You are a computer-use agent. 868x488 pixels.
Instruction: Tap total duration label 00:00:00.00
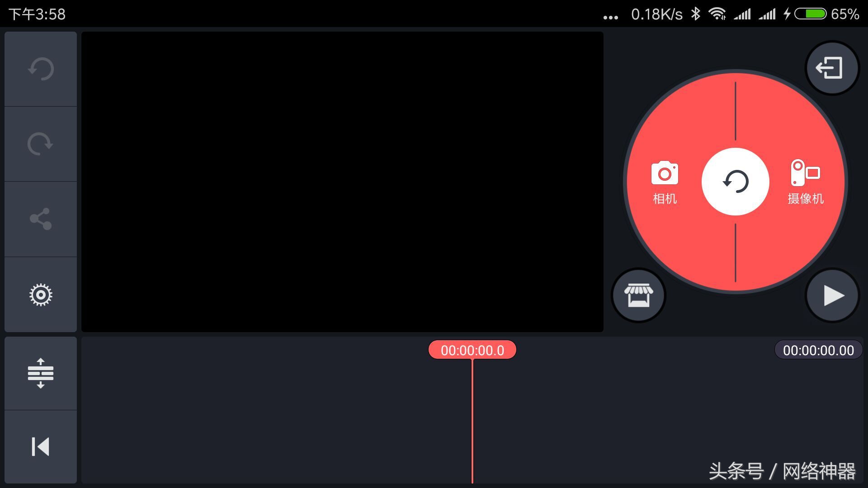[x=818, y=350]
